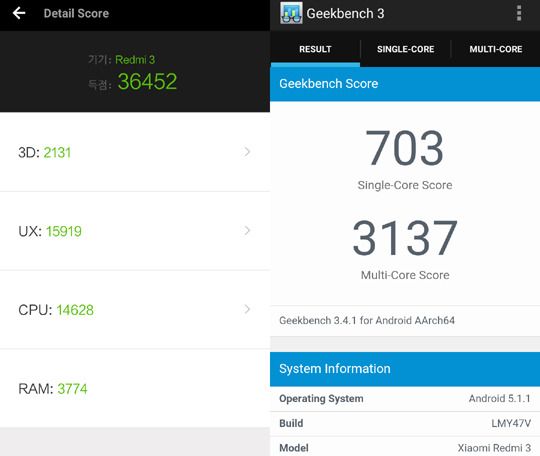
Task: Go back with the arrow in Detail Score
Action: tap(19, 13)
